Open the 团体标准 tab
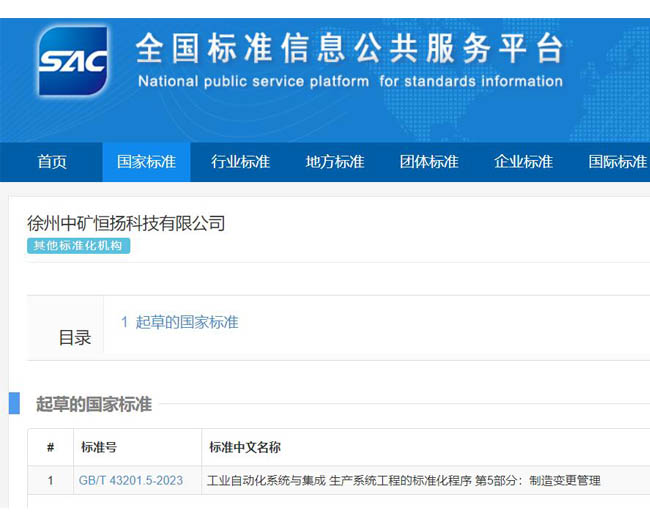Screen dimensions: 650x520 [x=429, y=162]
